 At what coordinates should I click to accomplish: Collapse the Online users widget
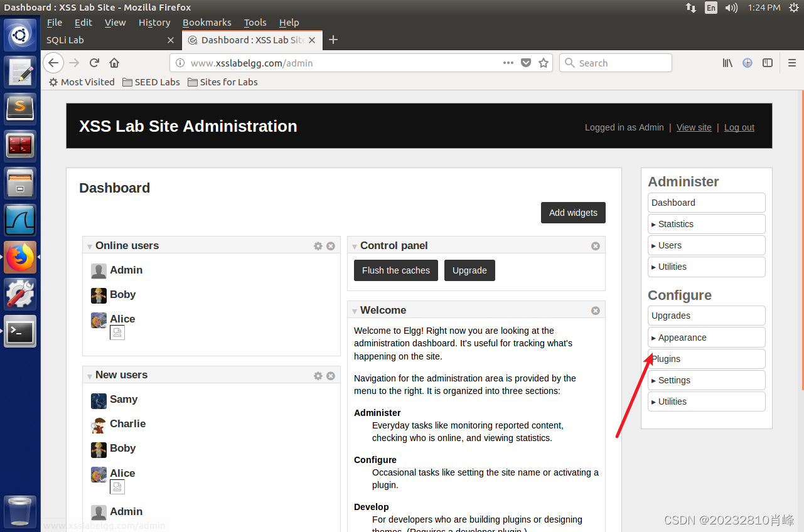pos(90,247)
